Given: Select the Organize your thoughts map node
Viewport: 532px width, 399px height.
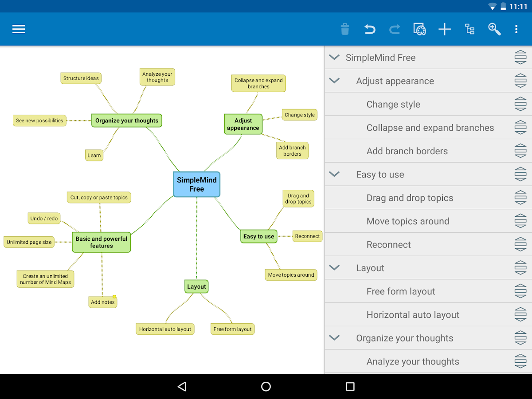Looking at the screenshot, I should (127, 121).
